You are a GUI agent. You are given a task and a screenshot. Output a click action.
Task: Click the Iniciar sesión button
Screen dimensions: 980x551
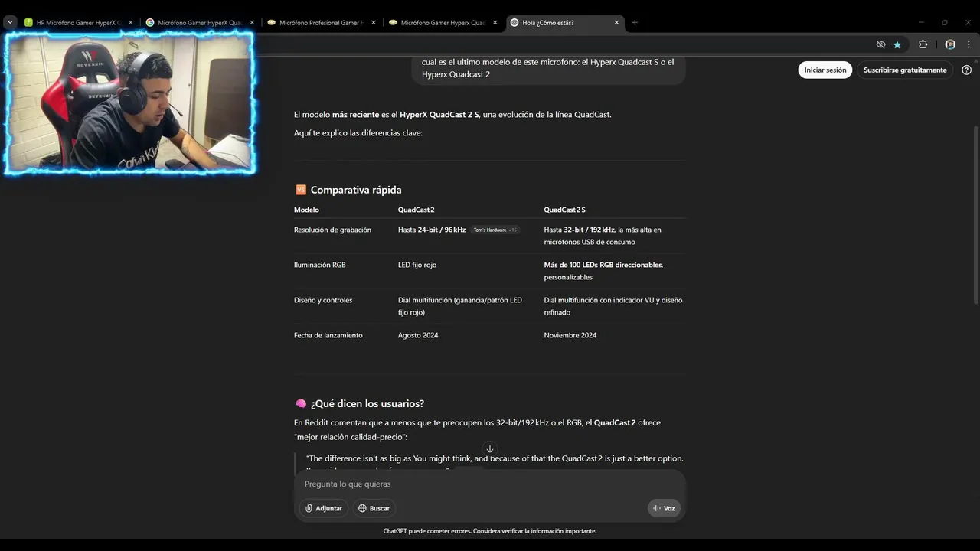(x=825, y=70)
